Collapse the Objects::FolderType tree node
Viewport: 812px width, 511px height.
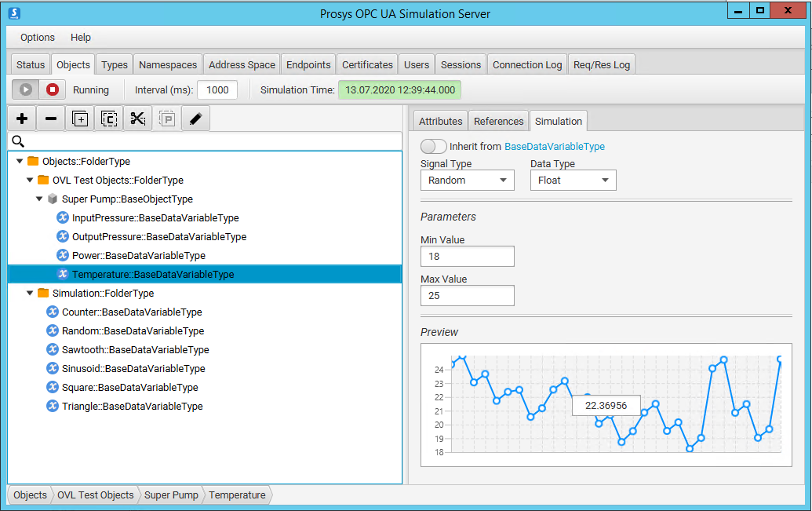point(20,161)
